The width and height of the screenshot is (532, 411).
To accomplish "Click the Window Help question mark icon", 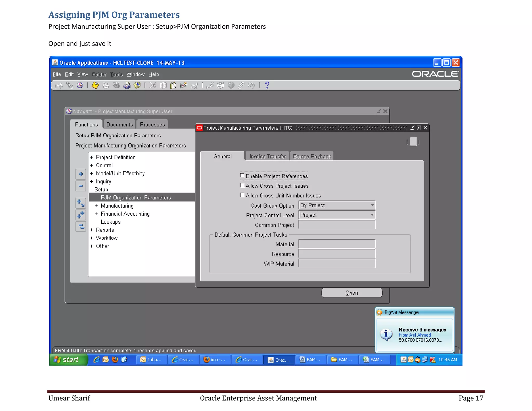I will point(267,85).
